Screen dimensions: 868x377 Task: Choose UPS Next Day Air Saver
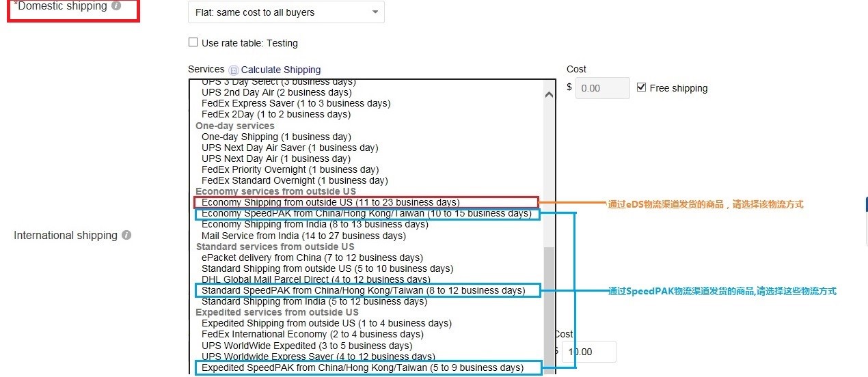tap(289, 148)
